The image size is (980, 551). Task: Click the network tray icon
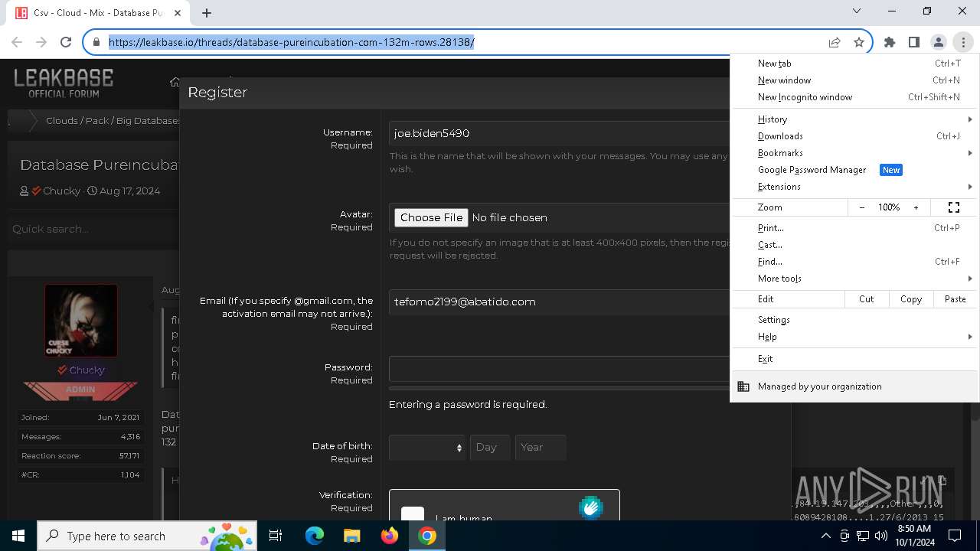[863, 536]
